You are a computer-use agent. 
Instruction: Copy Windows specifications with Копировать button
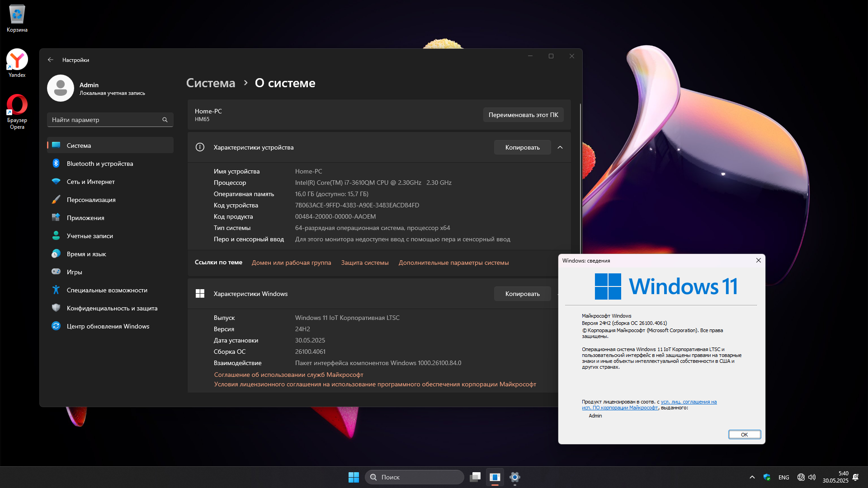coord(522,294)
